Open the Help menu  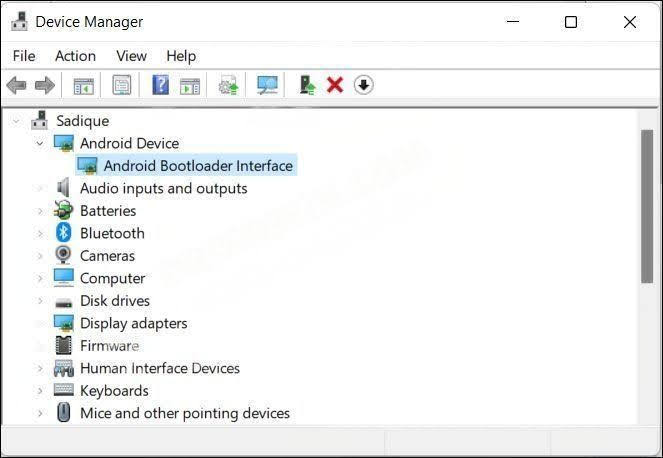(x=181, y=56)
